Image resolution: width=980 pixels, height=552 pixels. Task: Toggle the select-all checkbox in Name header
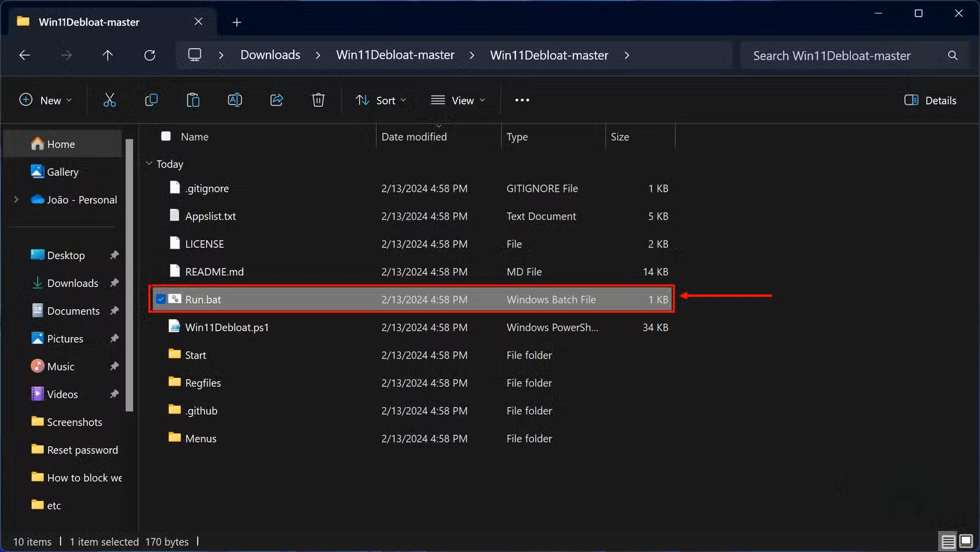click(166, 136)
